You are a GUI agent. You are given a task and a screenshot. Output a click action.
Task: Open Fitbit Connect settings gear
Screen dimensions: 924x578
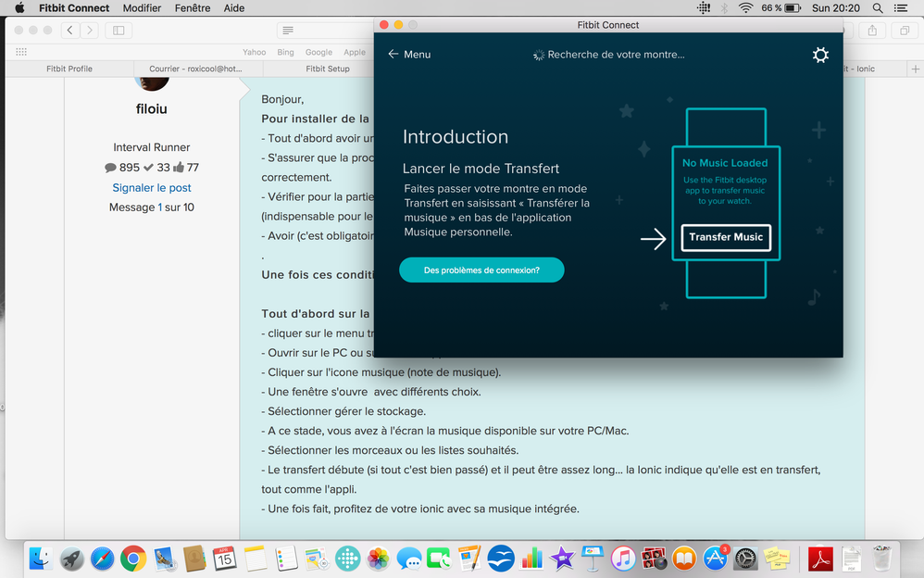point(820,55)
